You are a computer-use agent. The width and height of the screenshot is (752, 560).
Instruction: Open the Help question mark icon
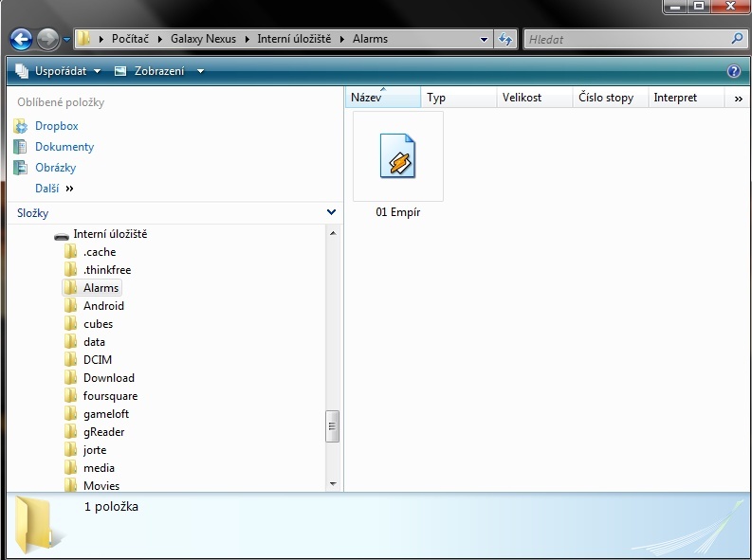point(733,71)
